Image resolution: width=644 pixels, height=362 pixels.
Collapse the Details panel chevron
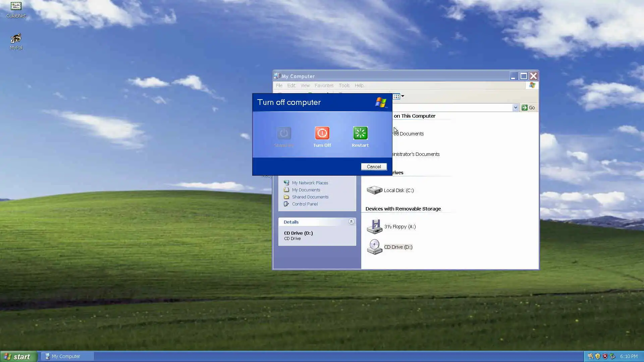pyautogui.click(x=351, y=222)
